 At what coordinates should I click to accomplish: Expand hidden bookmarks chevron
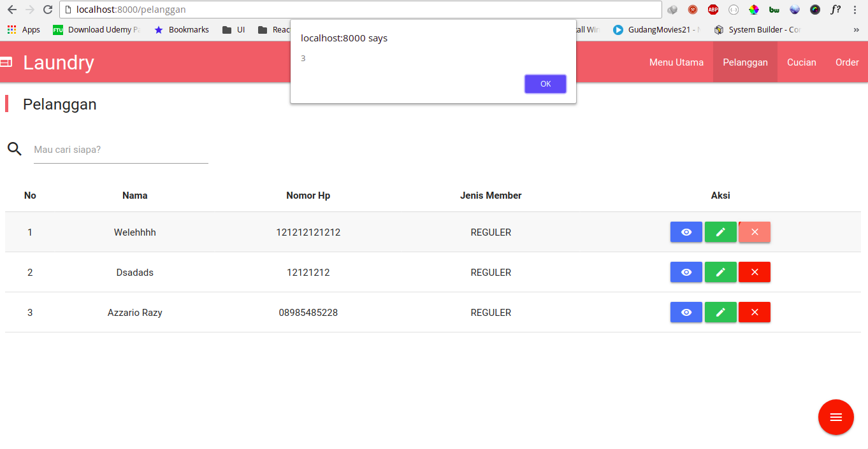[x=856, y=29]
